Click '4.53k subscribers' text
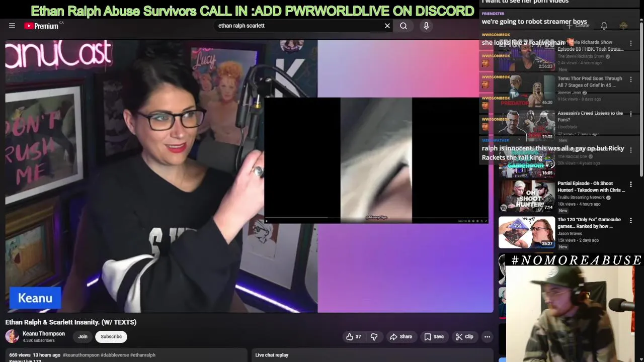 pos(39,341)
